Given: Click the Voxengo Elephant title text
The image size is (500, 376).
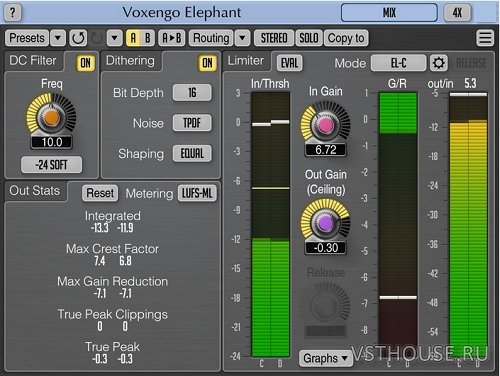Looking at the screenshot, I should coord(182,13).
